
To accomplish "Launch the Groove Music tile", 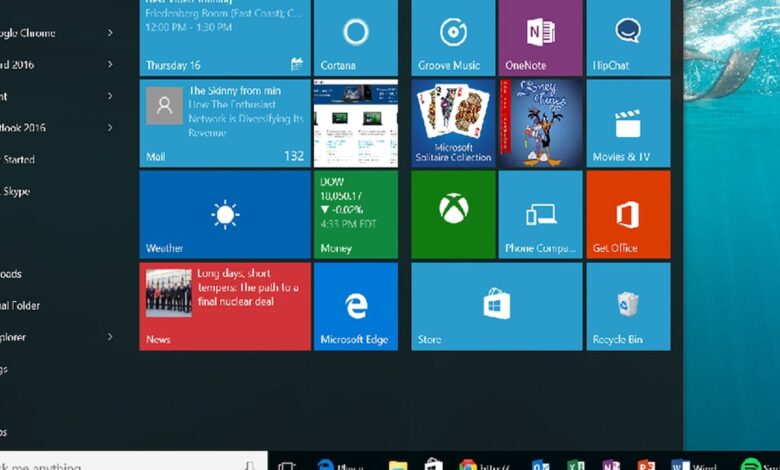I will click(453, 38).
